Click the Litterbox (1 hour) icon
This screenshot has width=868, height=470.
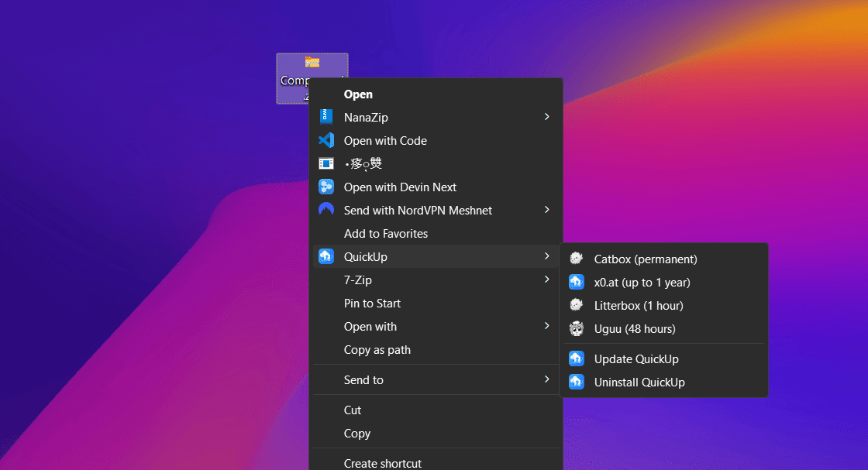pyautogui.click(x=577, y=305)
